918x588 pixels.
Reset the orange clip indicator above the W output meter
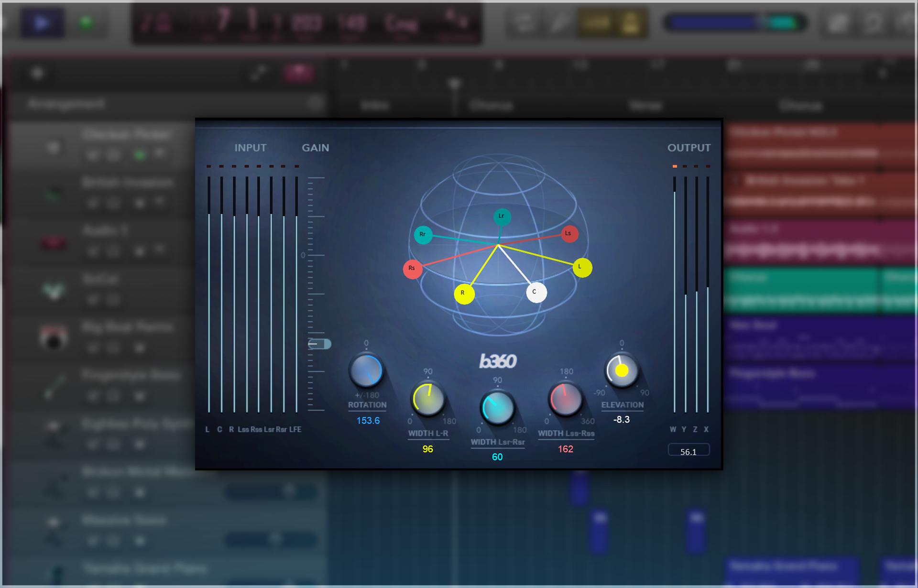click(675, 166)
